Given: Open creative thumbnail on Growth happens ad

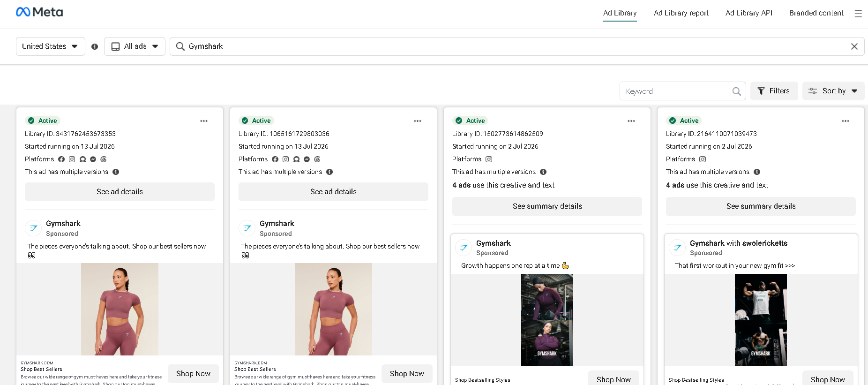Looking at the screenshot, I should pyautogui.click(x=547, y=320).
